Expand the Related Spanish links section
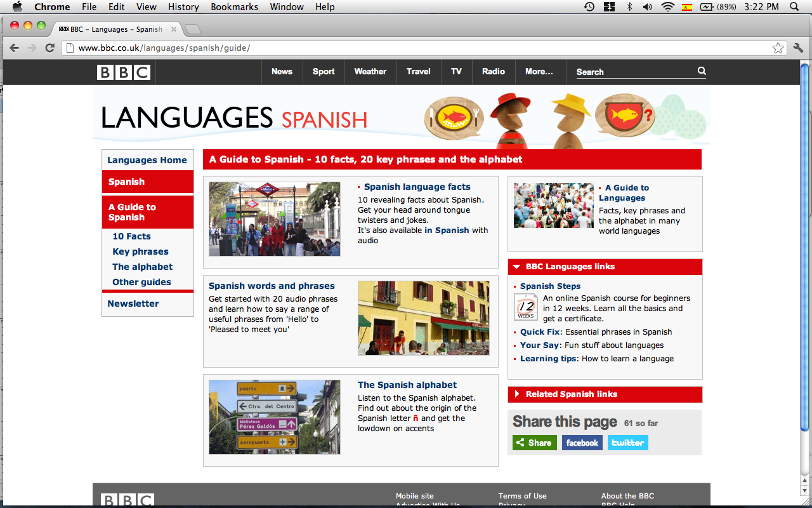 point(517,394)
